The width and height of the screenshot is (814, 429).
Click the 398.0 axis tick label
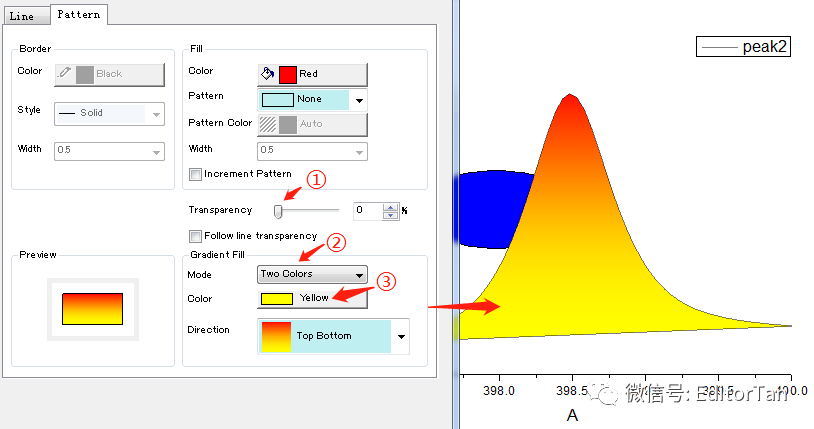(x=499, y=391)
